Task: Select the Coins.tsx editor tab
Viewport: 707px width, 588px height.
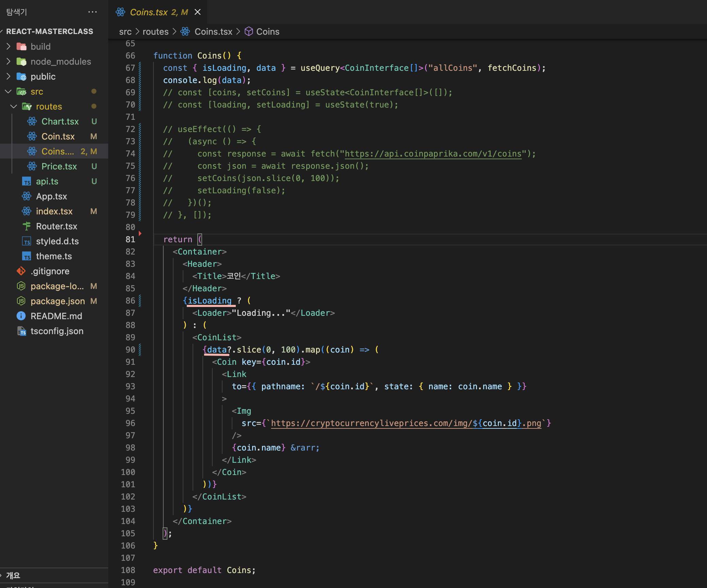Action: (149, 12)
